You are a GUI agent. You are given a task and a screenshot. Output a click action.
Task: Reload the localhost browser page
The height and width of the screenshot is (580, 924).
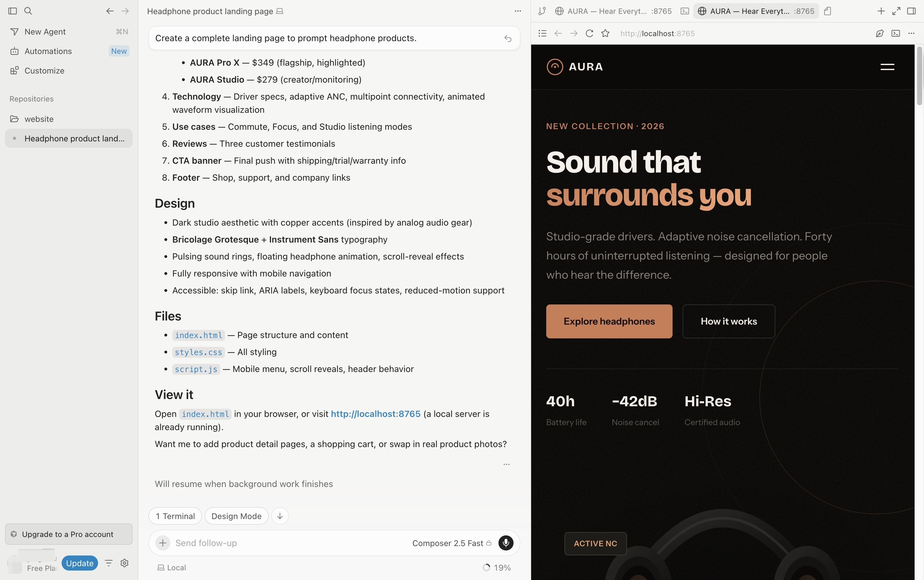point(589,33)
